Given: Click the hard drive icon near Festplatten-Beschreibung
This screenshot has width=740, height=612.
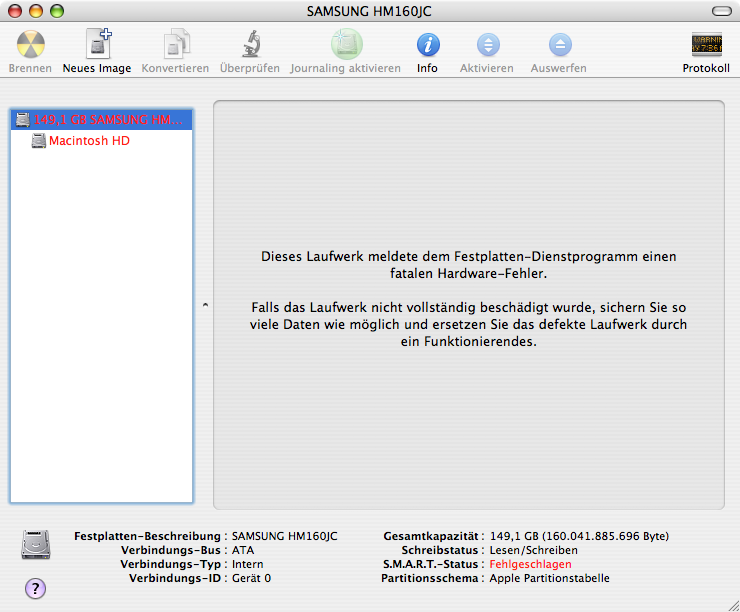Looking at the screenshot, I should click(x=36, y=545).
